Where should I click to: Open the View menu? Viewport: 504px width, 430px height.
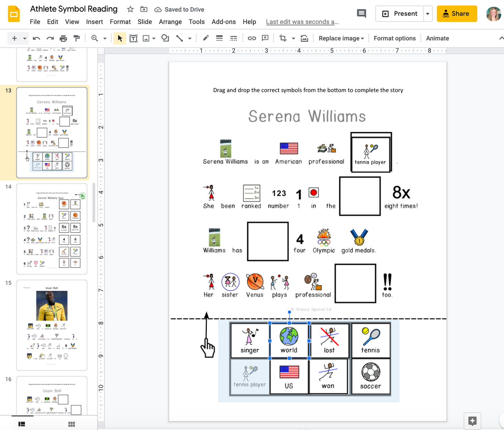click(72, 22)
